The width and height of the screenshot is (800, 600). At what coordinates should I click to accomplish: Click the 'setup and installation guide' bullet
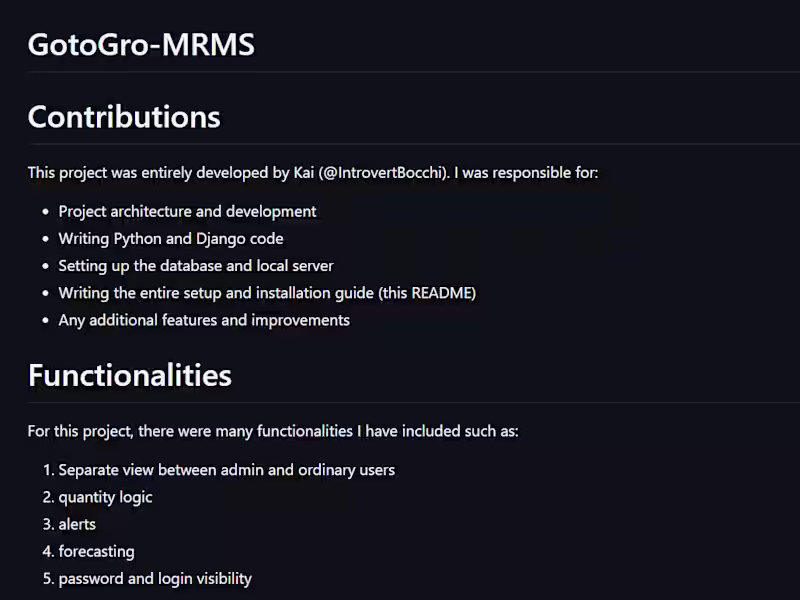(x=267, y=293)
